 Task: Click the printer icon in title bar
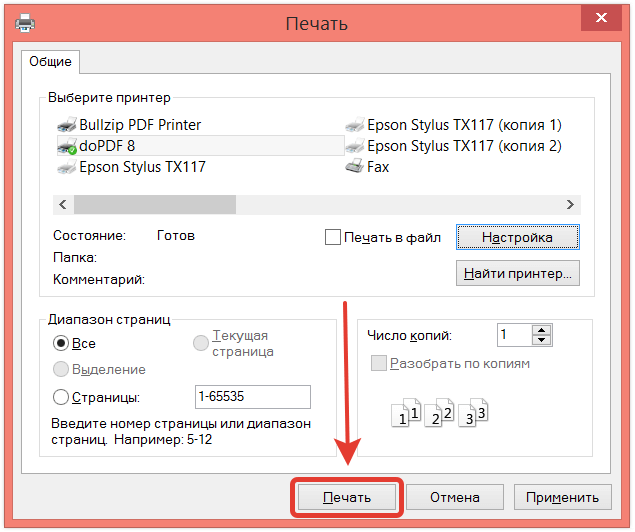tap(25, 22)
